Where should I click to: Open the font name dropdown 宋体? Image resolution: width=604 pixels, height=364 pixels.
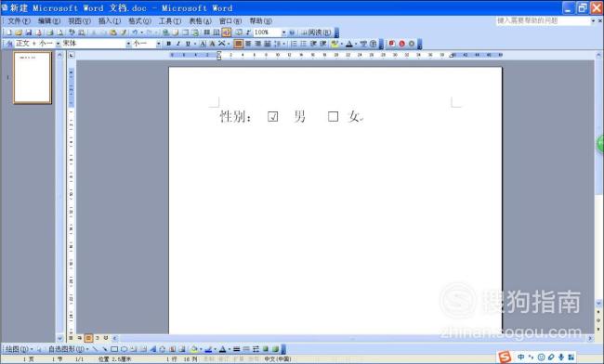click(x=128, y=44)
